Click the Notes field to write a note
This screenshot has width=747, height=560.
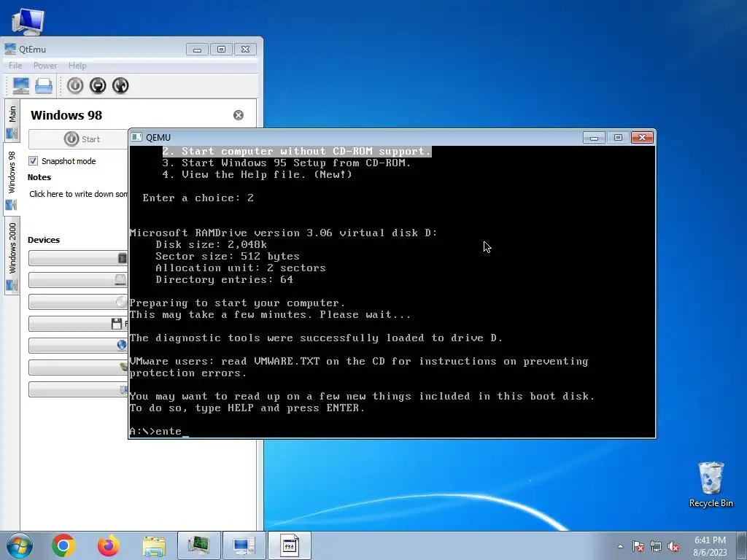click(x=78, y=194)
